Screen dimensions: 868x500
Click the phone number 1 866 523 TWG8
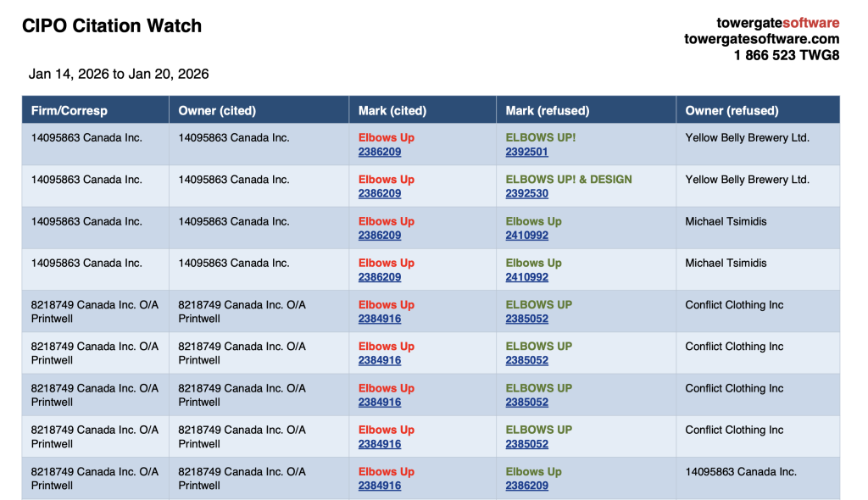pyautogui.click(x=786, y=55)
